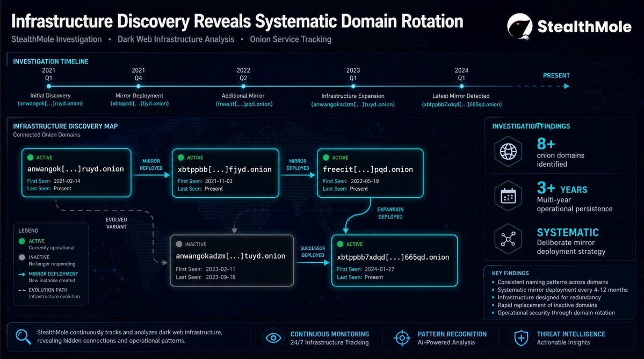This screenshot has height=359, width=644.
Task: Click the network nodes icon beside SYSTEMATIC
Action: point(508,239)
